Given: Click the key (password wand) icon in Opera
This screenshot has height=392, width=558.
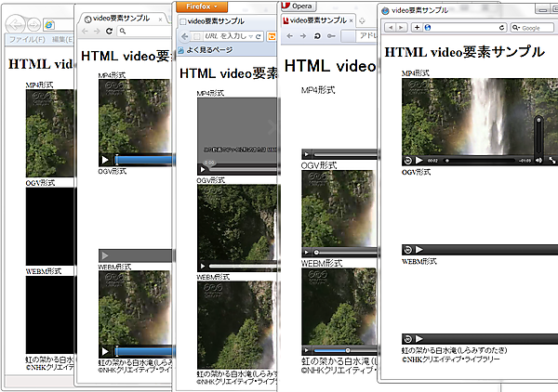Looking at the screenshot, I should tap(331, 36).
